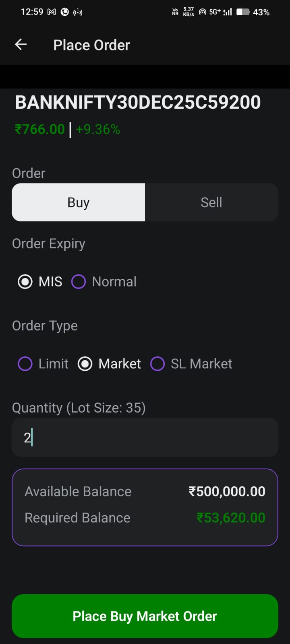The image size is (290, 644).
Task: Choose the Limit order type
Action: coord(25,364)
